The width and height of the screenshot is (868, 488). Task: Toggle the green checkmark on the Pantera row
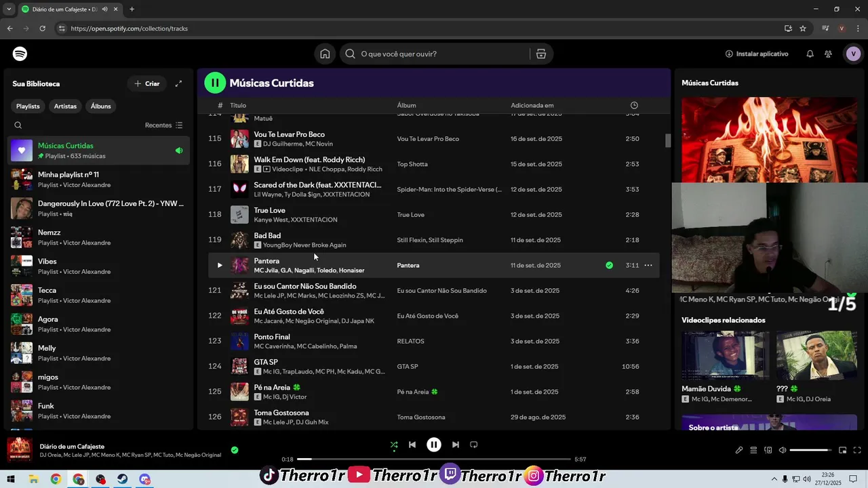(609, 265)
